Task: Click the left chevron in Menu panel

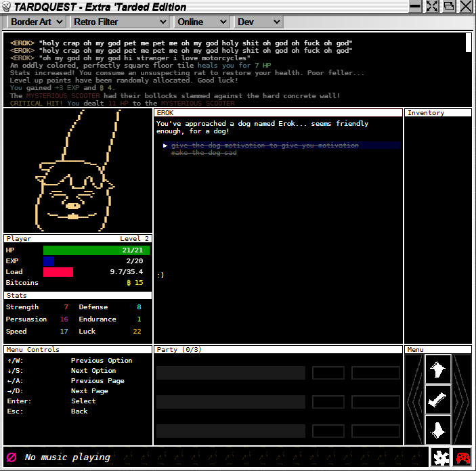Action: click(x=414, y=400)
